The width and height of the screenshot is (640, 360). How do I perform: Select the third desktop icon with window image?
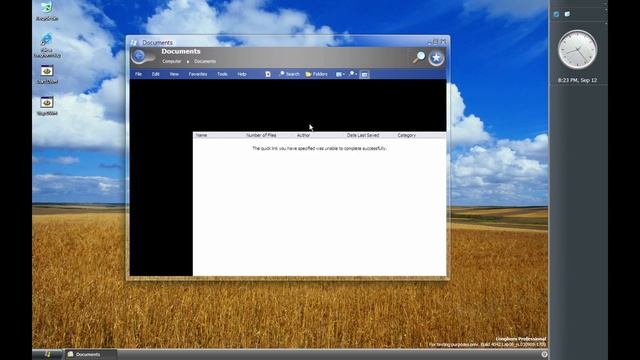(47, 74)
